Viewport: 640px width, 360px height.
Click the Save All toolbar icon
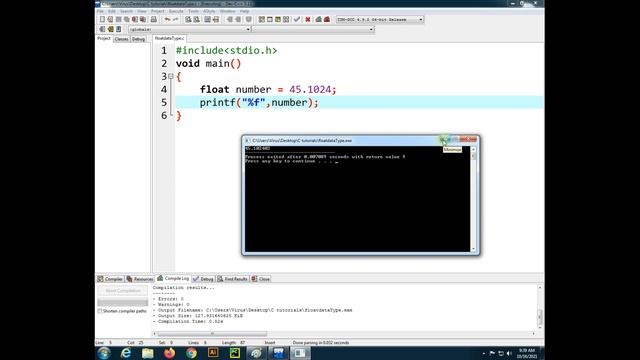pos(127,19)
